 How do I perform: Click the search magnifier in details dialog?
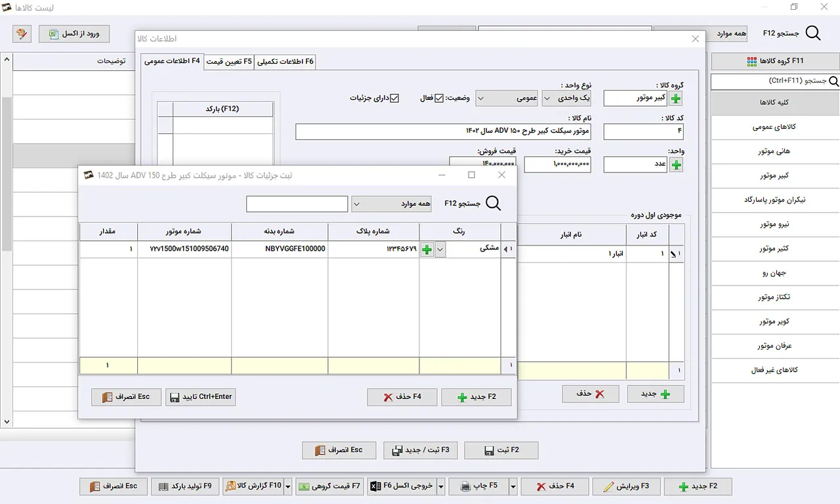pyautogui.click(x=492, y=203)
